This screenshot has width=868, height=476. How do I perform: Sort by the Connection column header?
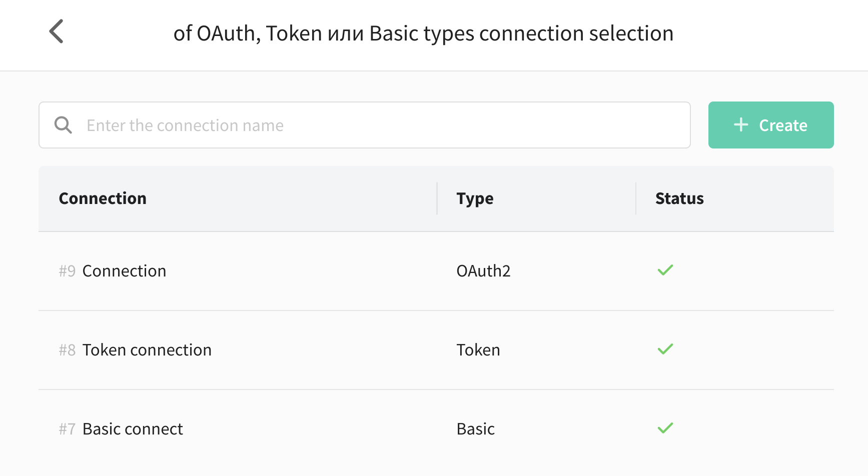(x=103, y=198)
